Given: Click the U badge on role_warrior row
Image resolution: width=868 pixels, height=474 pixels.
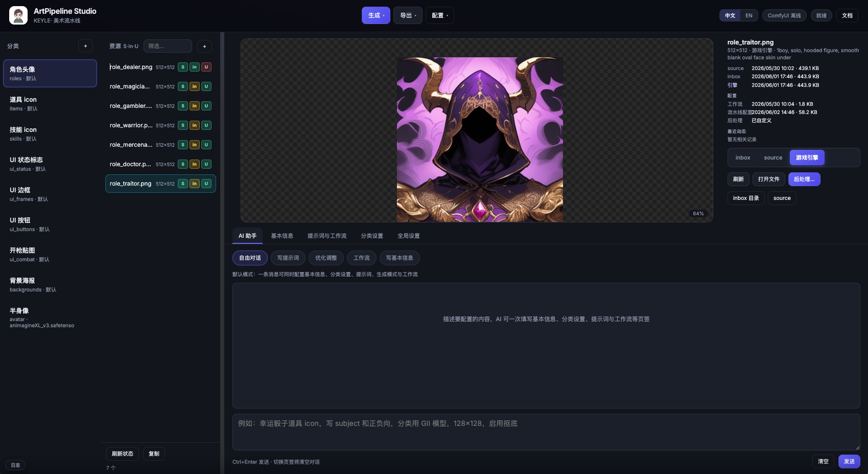Looking at the screenshot, I should (x=206, y=125).
